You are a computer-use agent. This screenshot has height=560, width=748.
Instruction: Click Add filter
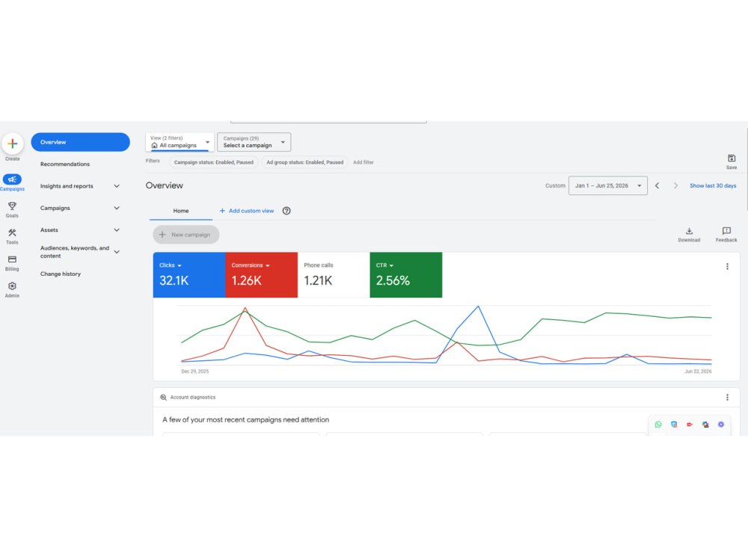(x=363, y=162)
